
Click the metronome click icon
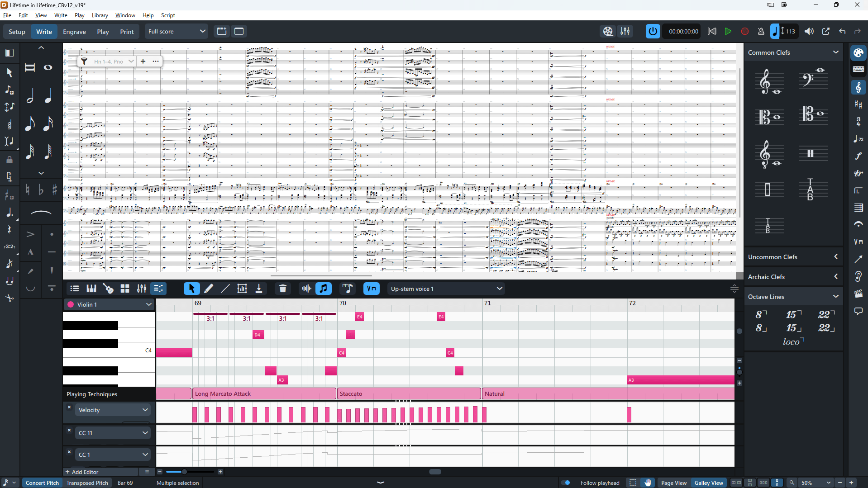[x=761, y=31]
